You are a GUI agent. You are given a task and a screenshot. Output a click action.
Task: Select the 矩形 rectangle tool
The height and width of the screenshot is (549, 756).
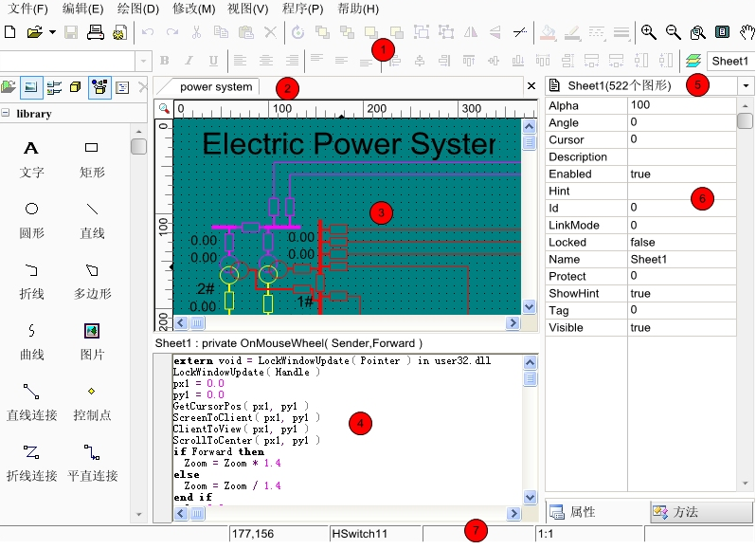pyautogui.click(x=92, y=159)
